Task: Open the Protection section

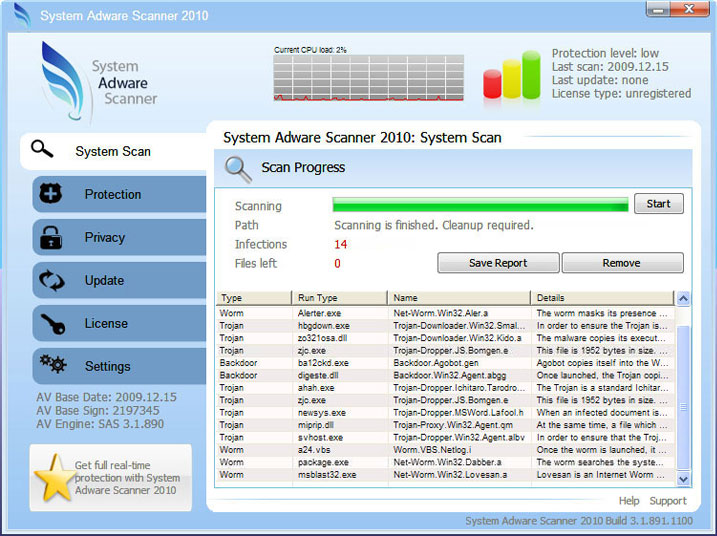Action: coord(119,194)
